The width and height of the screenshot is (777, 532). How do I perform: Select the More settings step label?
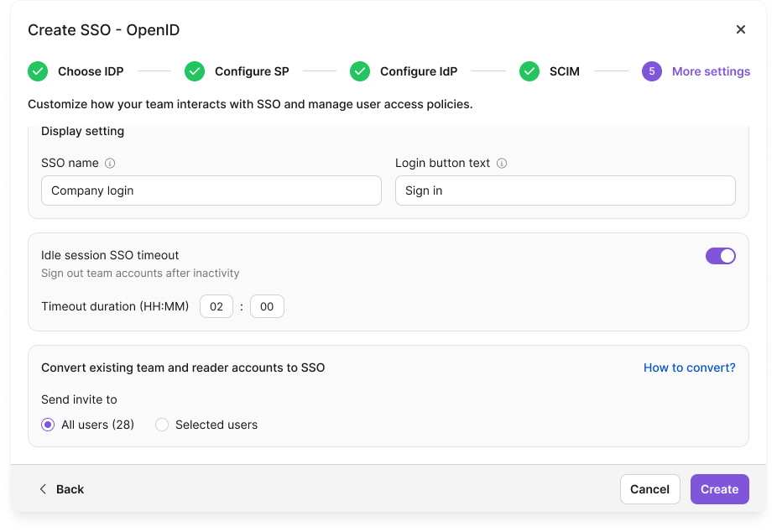tap(711, 71)
